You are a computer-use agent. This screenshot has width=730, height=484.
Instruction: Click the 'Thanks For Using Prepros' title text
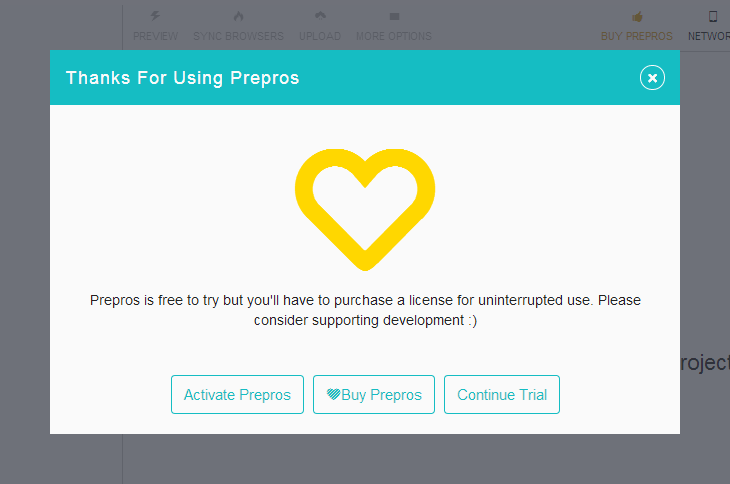(183, 78)
